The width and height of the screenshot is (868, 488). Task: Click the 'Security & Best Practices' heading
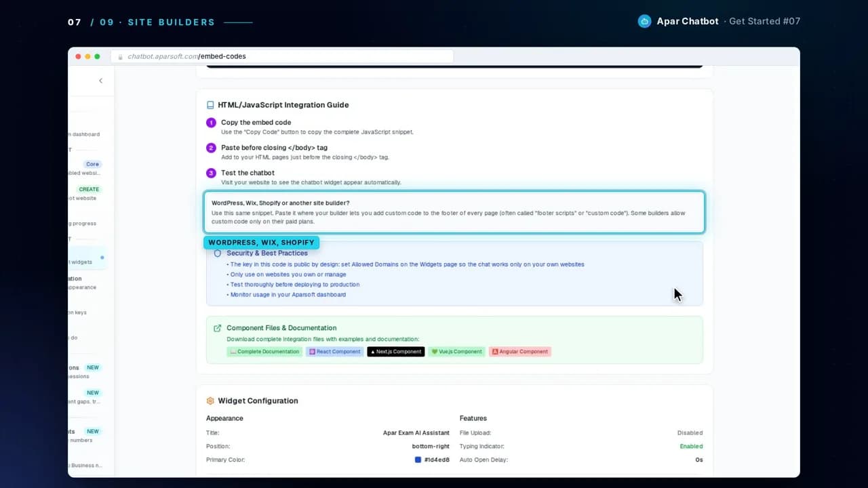click(267, 253)
